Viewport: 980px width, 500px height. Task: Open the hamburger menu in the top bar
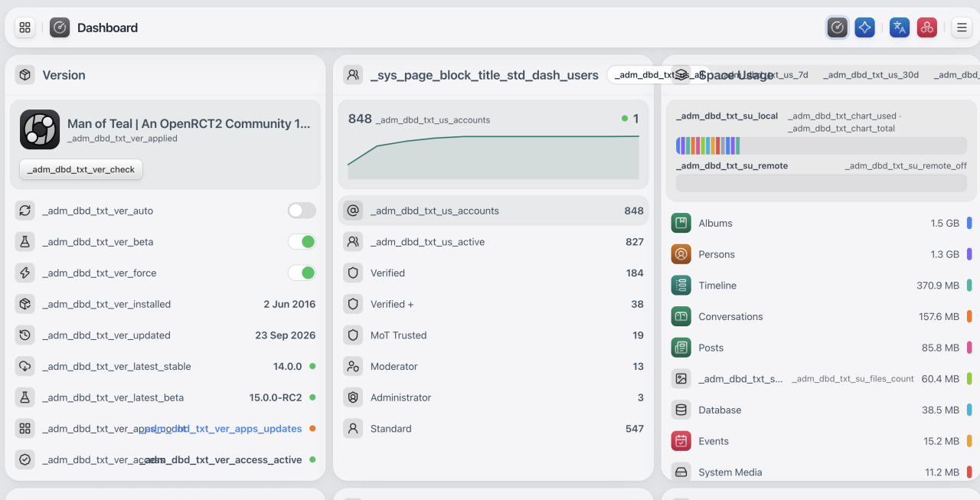(962, 28)
